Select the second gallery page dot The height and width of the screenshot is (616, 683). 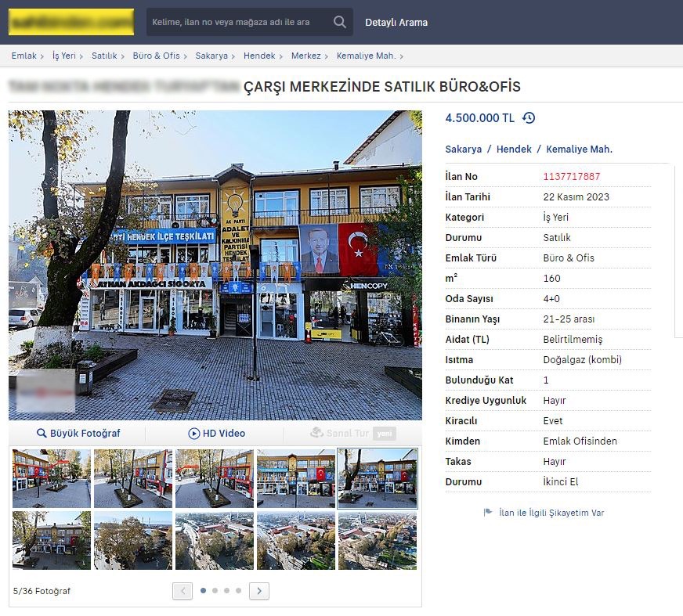[x=215, y=591]
